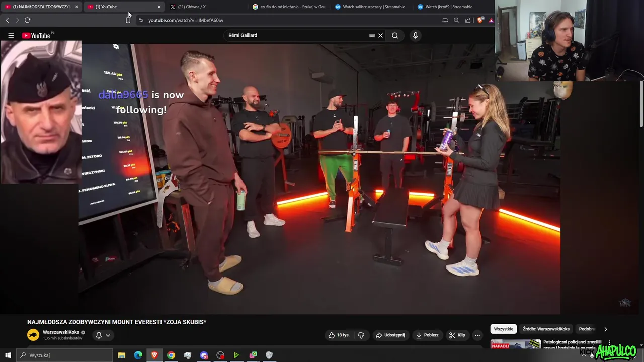The image size is (644, 362).
Task: Open Brave Rewards triangle icon
Action: click(x=491, y=20)
